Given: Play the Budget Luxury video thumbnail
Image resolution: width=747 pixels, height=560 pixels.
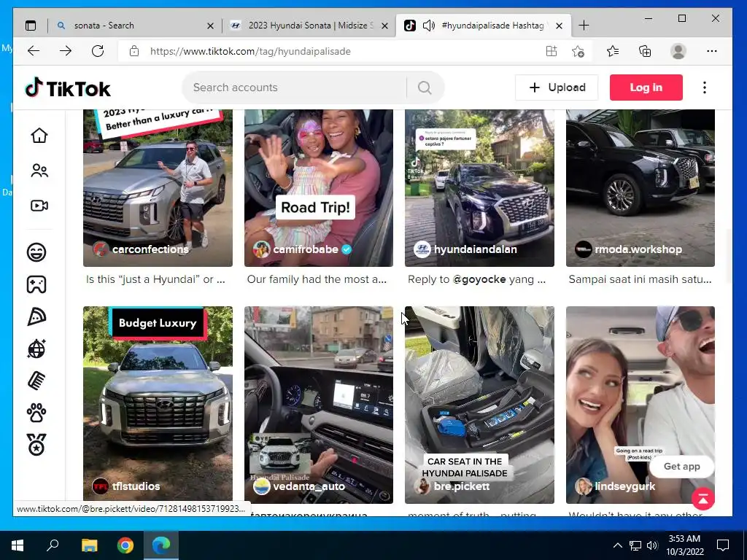Looking at the screenshot, I should [x=158, y=405].
